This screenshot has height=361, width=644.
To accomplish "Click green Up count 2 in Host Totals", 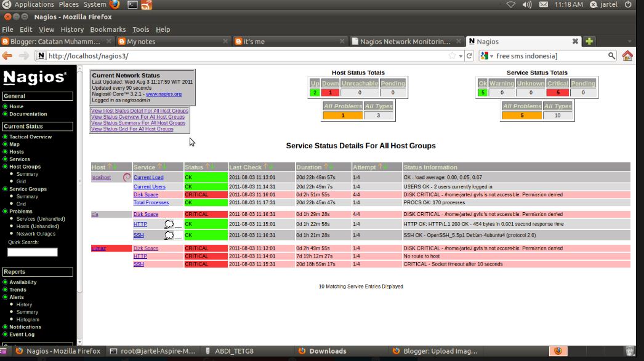I will click(x=315, y=92).
